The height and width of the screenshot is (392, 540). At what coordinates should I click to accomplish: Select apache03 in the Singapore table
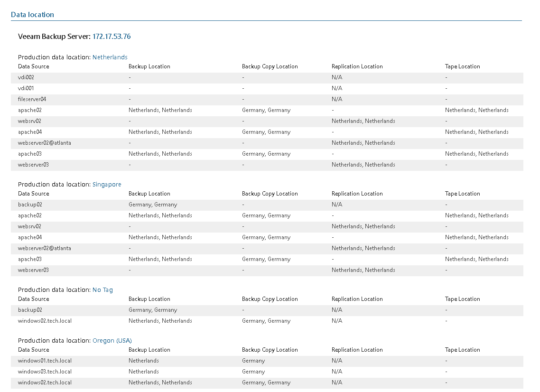click(x=29, y=259)
